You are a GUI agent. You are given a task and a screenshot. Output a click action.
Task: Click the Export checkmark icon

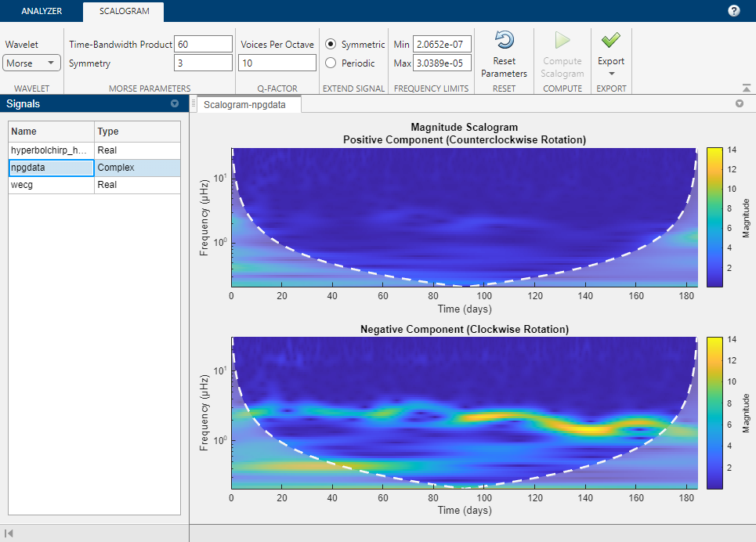click(x=611, y=41)
